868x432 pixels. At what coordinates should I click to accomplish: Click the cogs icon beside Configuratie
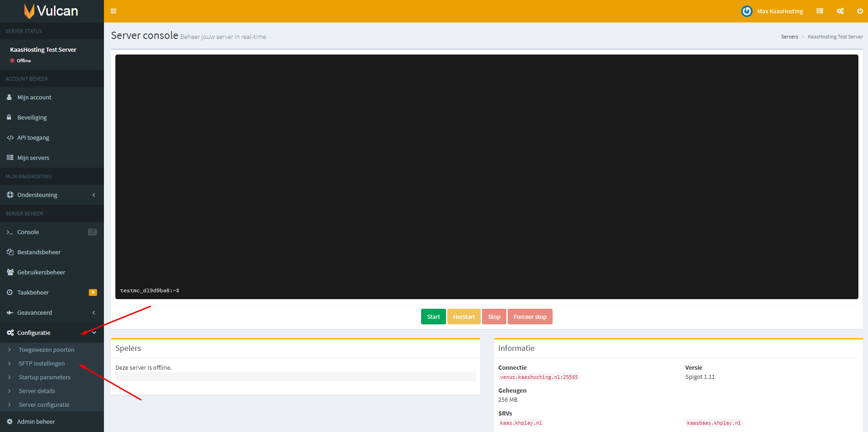coord(10,333)
